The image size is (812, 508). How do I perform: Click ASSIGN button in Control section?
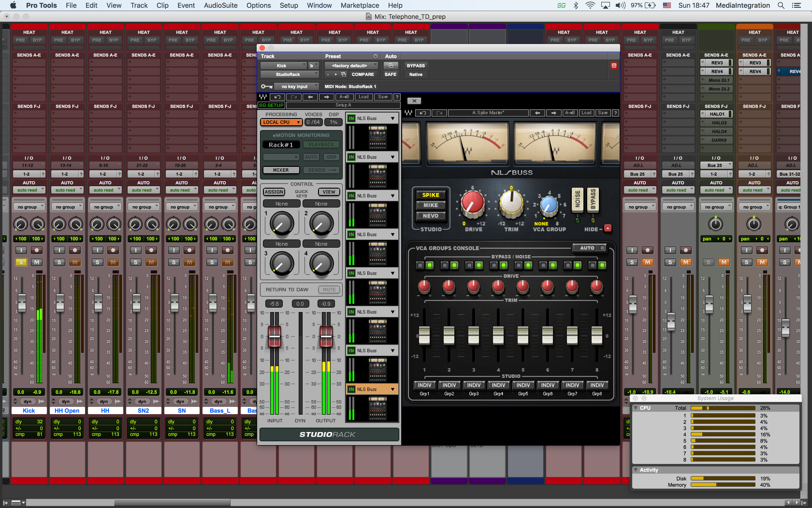click(x=274, y=192)
